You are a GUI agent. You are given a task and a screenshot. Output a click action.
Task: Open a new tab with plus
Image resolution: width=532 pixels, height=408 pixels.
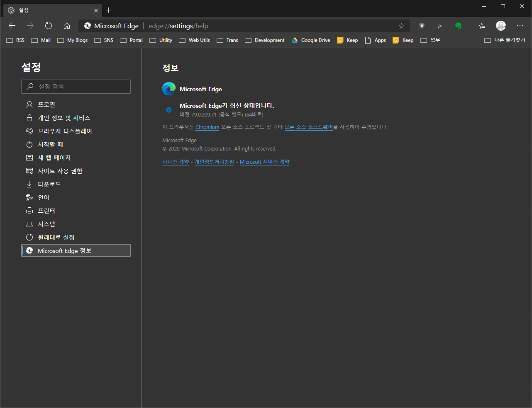(108, 10)
